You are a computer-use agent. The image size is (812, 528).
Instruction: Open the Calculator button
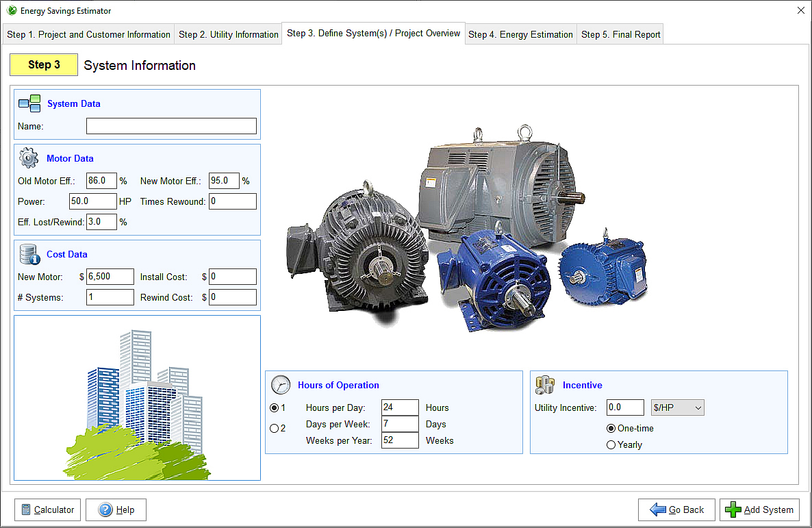coord(47,510)
